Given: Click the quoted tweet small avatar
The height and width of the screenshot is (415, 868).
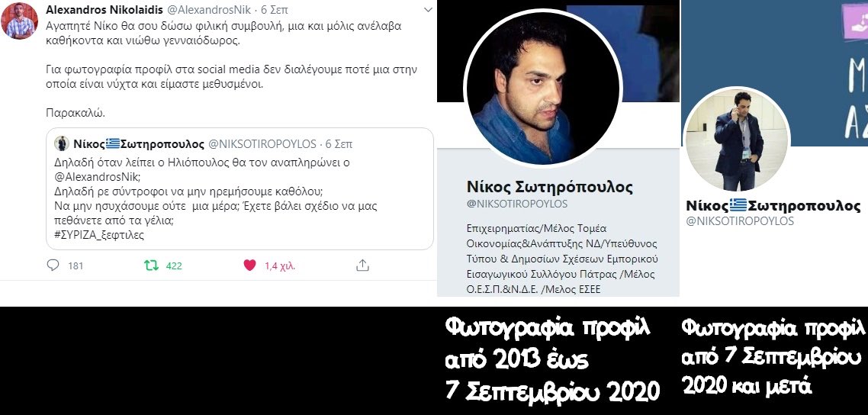Looking at the screenshot, I should tap(62, 144).
